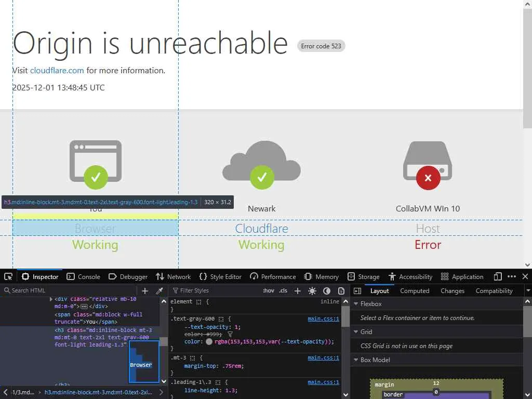
Task: Toggle selector highlighter for .mt-3
Action: pyautogui.click(x=192, y=358)
